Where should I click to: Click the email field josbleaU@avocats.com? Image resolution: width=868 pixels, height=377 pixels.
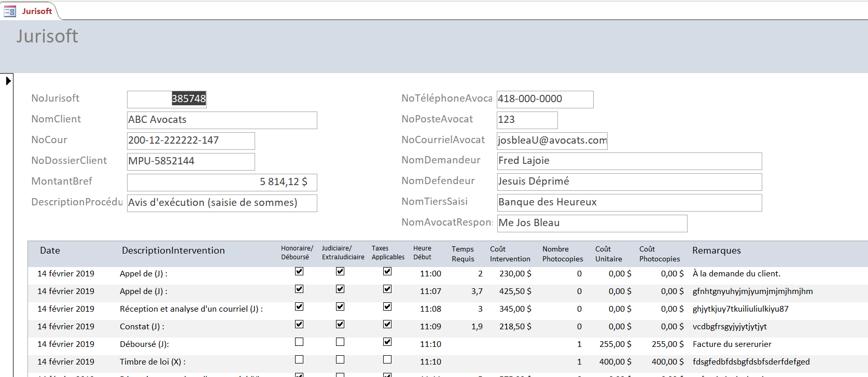[552, 141]
